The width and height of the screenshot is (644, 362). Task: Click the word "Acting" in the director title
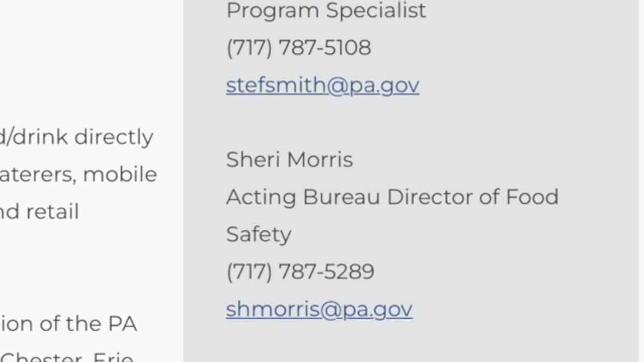[x=261, y=198]
